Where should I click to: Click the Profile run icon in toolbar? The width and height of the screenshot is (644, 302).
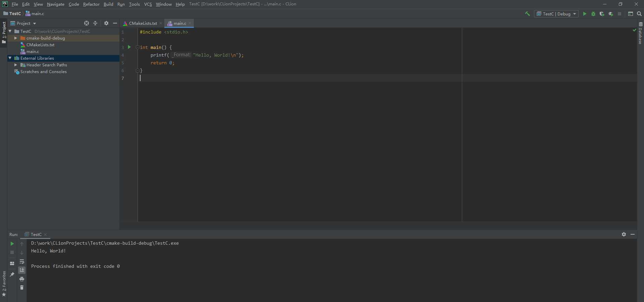611,14
